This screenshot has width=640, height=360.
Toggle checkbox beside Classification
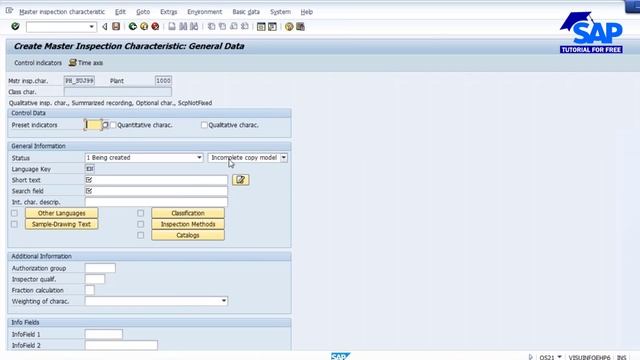140,213
